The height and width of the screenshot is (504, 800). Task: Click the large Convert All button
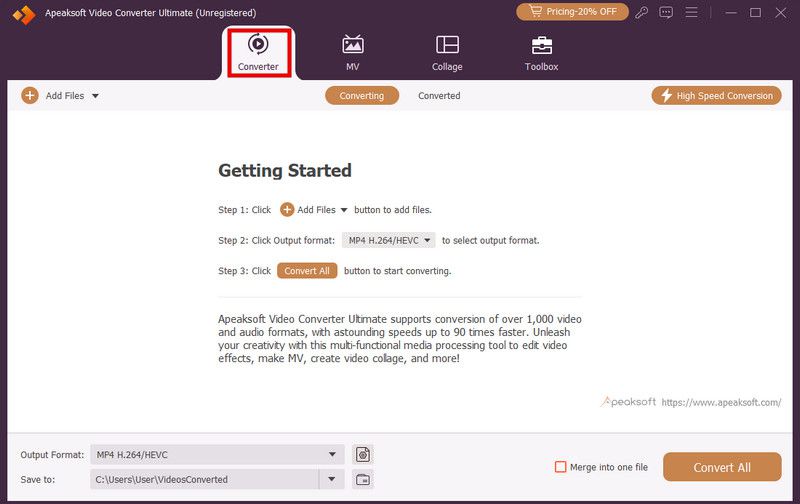[722, 467]
